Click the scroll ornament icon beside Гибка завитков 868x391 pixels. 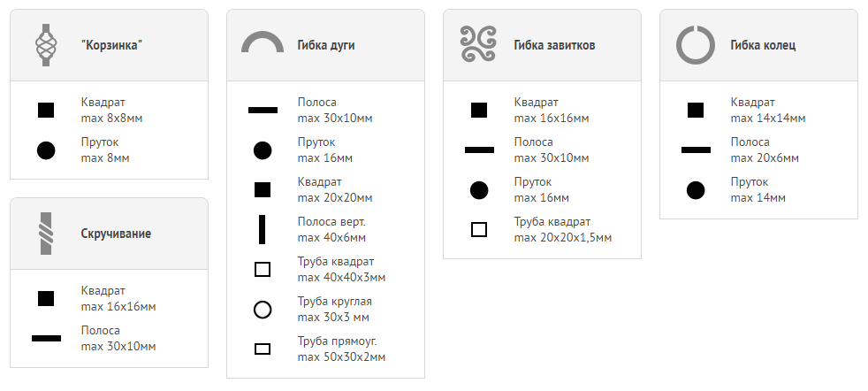479,43
